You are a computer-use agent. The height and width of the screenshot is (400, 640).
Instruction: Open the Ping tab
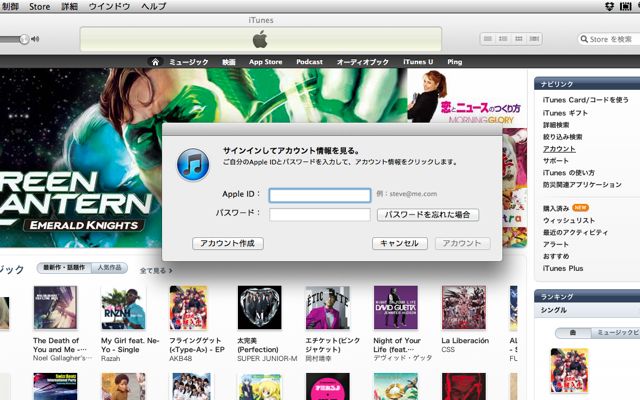455,62
